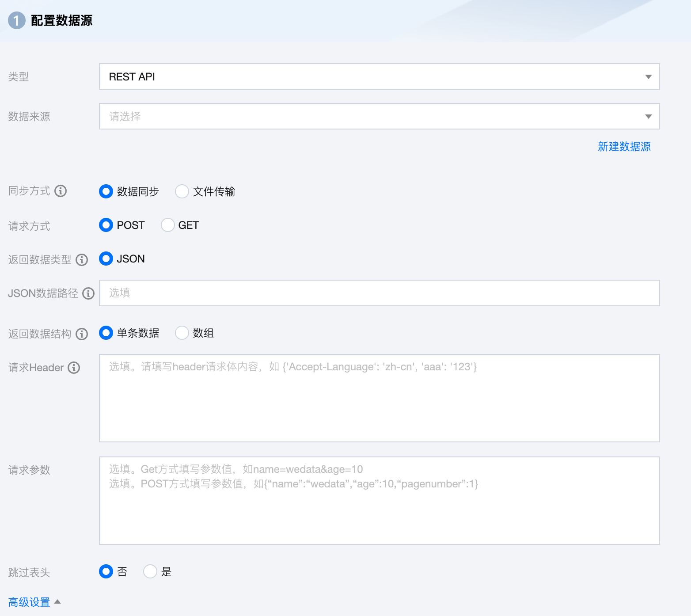Click info icon next to 同步方式

[x=61, y=191]
